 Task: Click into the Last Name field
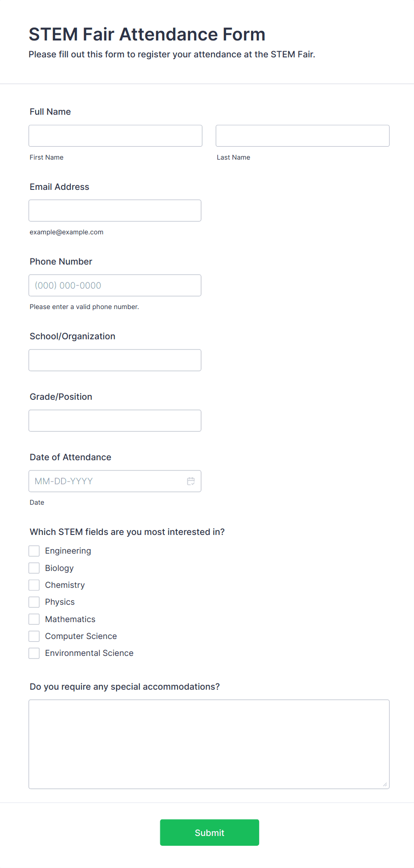tap(303, 136)
